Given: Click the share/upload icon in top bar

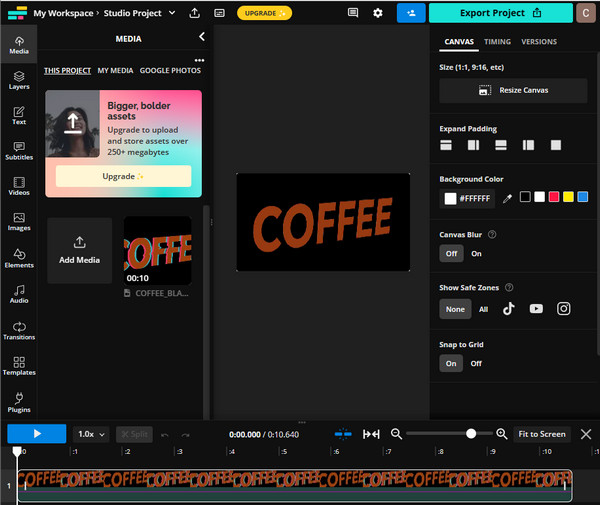Looking at the screenshot, I should [x=194, y=13].
